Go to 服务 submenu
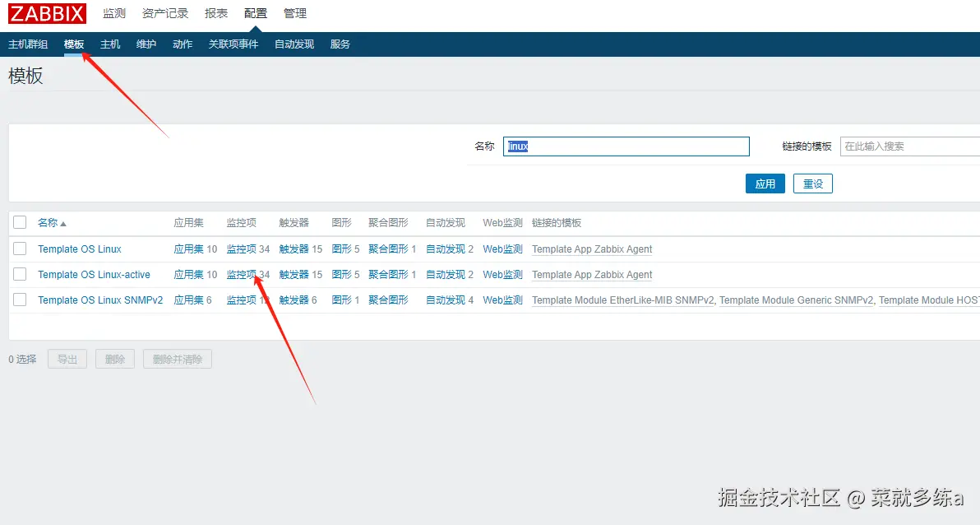The width and height of the screenshot is (980, 525). (x=340, y=44)
